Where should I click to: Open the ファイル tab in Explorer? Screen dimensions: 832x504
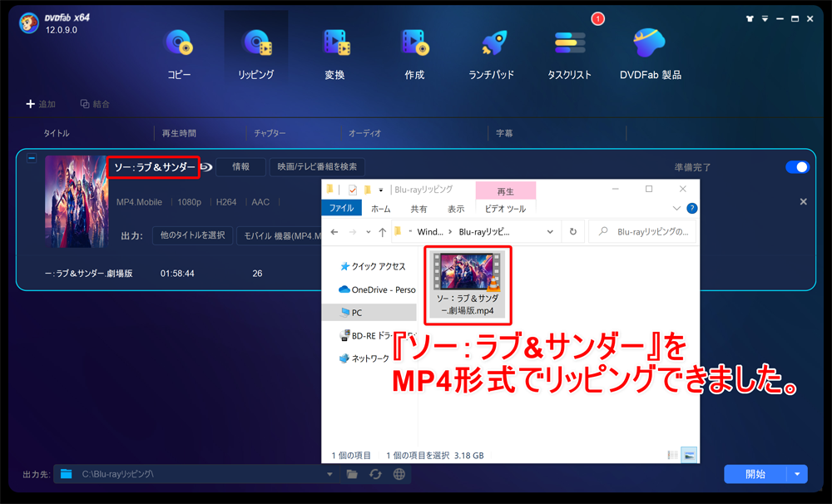tap(342, 208)
